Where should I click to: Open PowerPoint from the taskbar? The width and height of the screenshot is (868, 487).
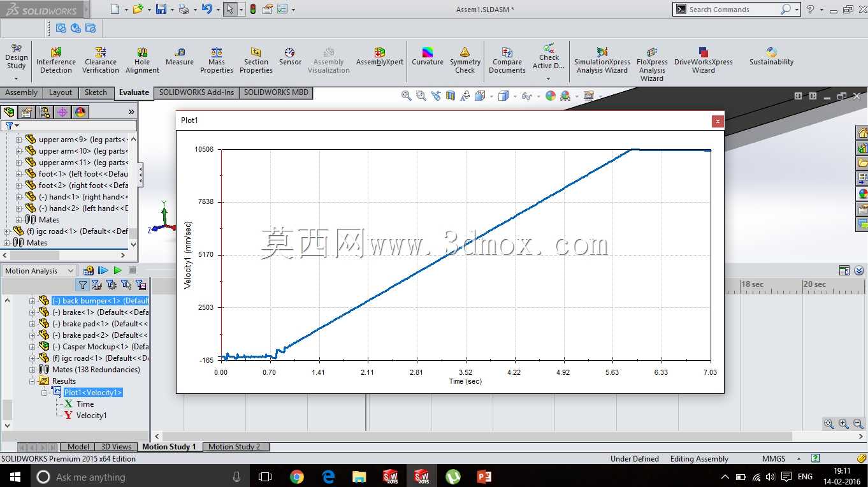point(484,477)
